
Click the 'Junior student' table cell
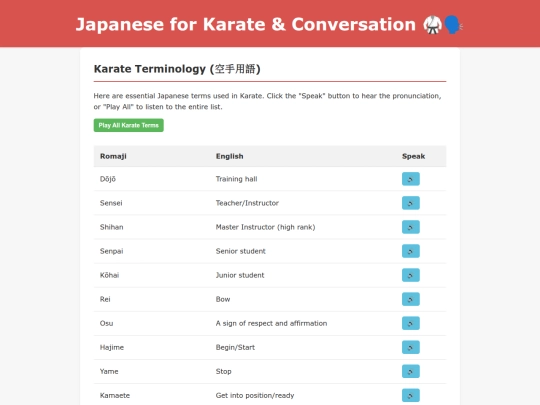(240, 275)
